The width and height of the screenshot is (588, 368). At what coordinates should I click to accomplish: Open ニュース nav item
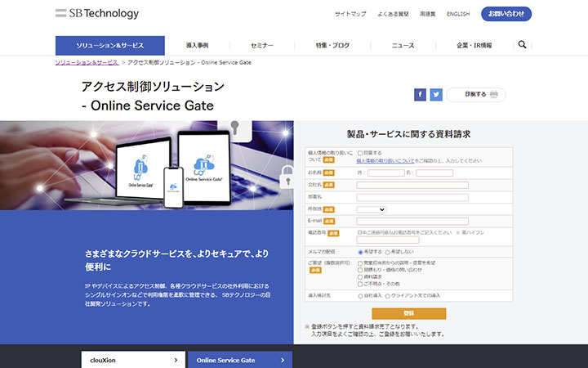(x=403, y=46)
